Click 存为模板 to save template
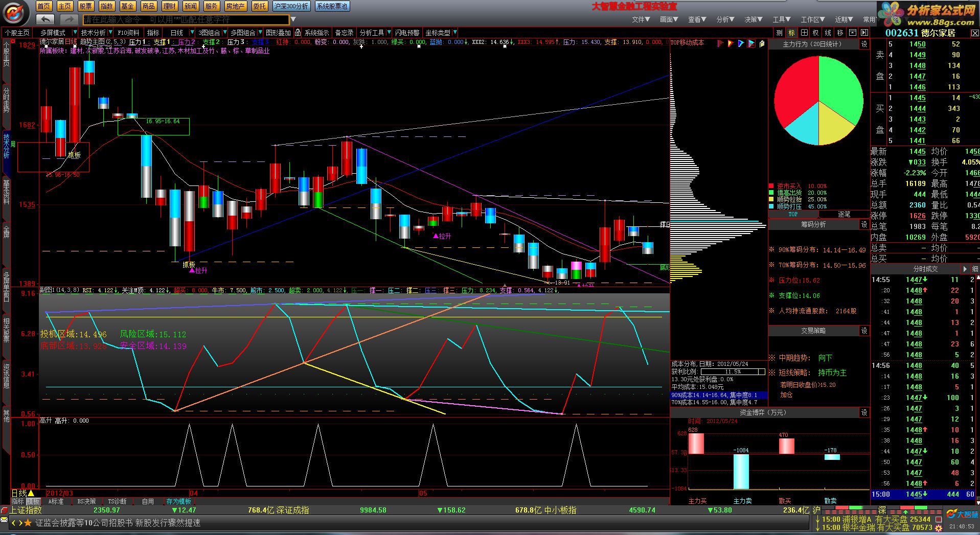The height and width of the screenshot is (535, 980). 178,502
